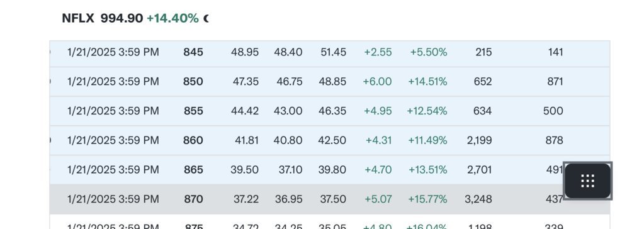Click the 2,199 volume in 860 row

pyautogui.click(x=479, y=140)
